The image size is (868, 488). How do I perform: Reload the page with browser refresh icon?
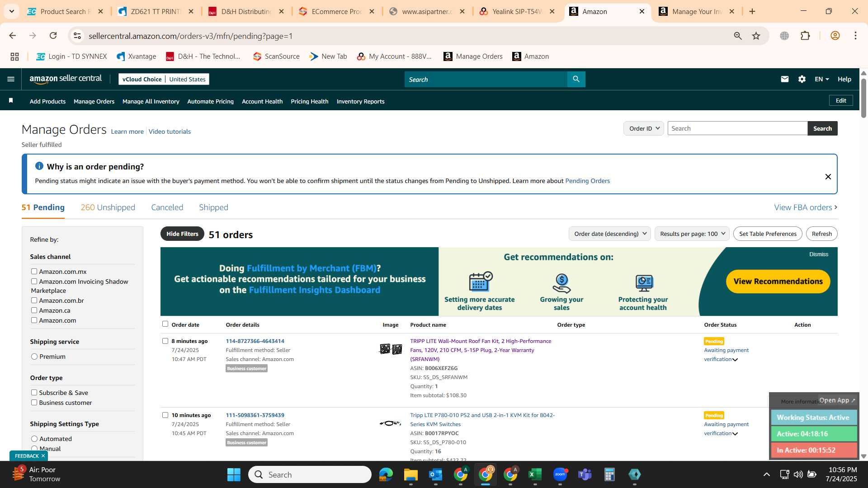[53, 36]
